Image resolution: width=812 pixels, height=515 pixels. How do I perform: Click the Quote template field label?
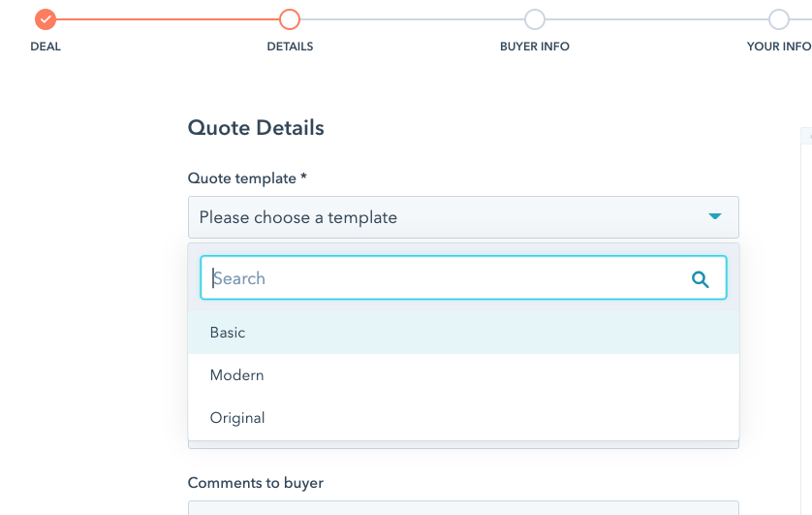(247, 178)
